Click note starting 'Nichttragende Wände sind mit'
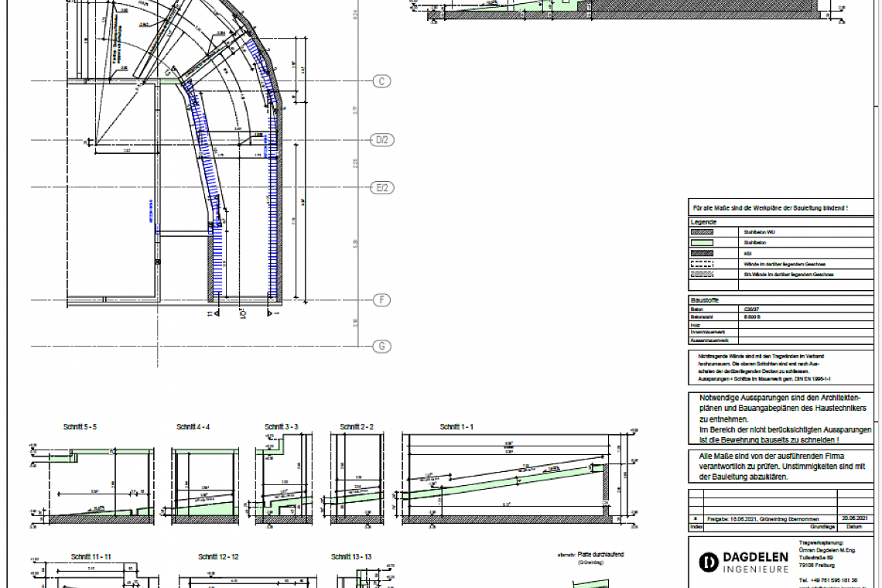This screenshot has width=882, height=588. click(x=764, y=367)
